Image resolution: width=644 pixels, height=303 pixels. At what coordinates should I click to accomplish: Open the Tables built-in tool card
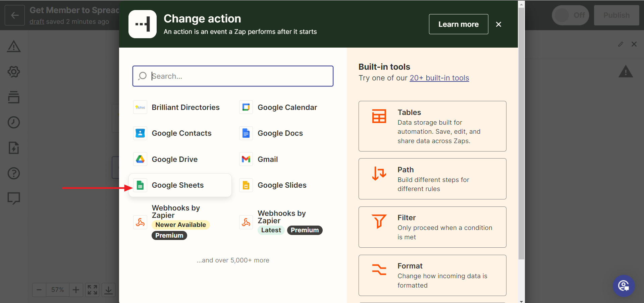click(x=432, y=126)
